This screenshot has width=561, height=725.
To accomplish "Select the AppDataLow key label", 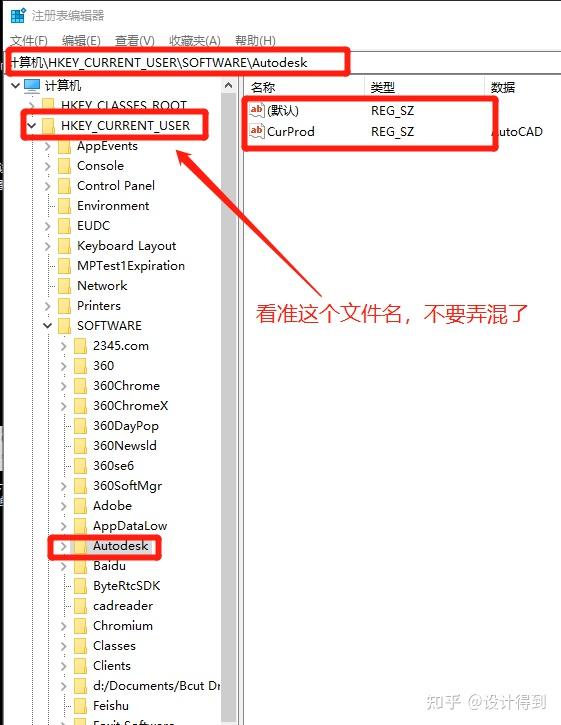I will (x=130, y=526).
